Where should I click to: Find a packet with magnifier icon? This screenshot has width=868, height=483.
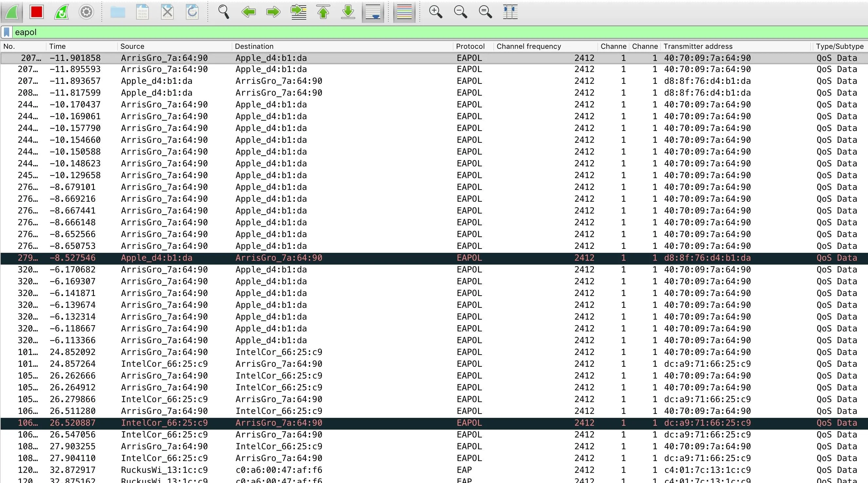click(224, 12)
